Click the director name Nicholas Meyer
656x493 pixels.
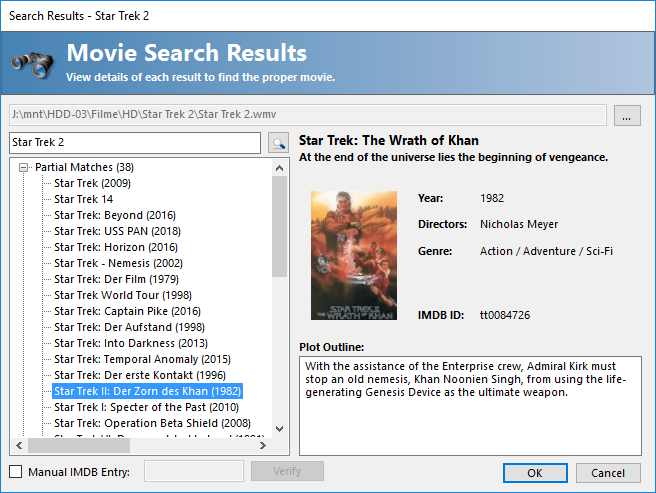(x=519, y=224)
